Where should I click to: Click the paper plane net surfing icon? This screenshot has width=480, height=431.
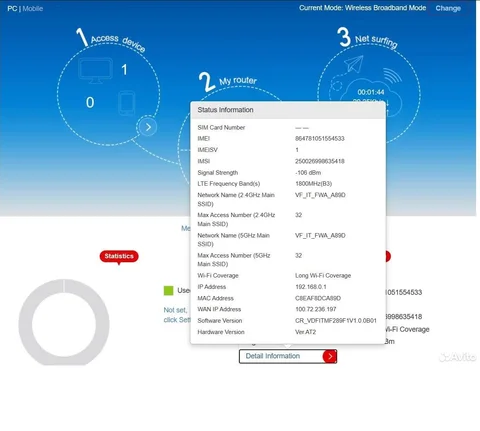pos(354,64)
